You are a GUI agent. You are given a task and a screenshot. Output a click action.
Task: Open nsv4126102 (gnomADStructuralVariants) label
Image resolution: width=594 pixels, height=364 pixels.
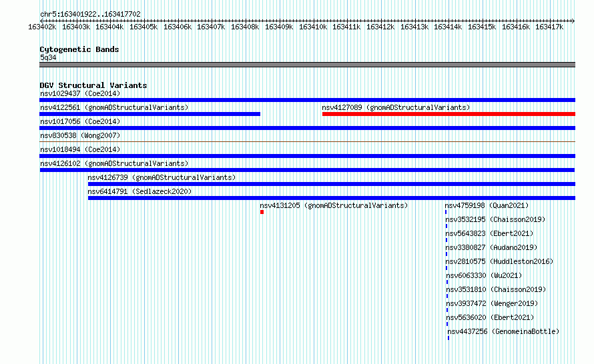pyautogui.click(x=114, y=163)
